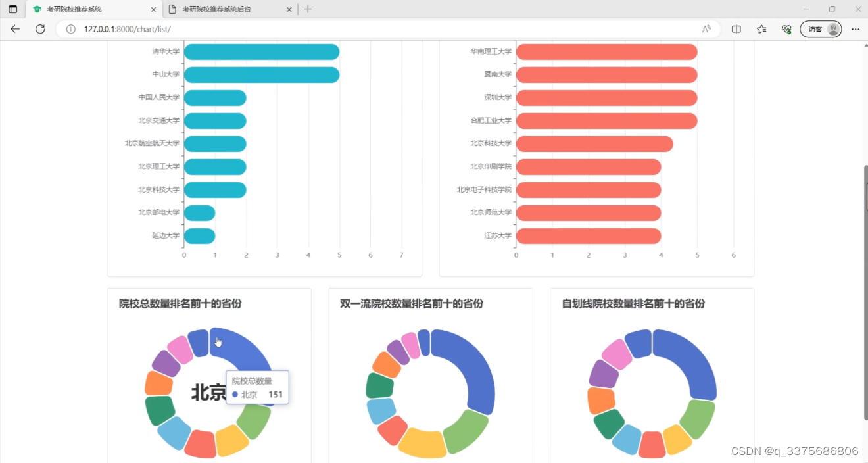This screenshot has height=463, width=868.
Task: Select the red slice in 院校总数量 donut
Action: click(200, 445)
